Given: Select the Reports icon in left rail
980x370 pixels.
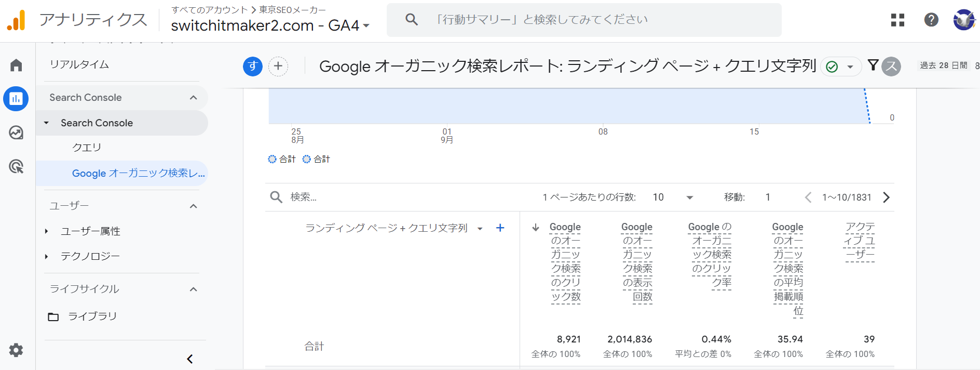Looking at the screenshot, I should tap(16, 99).
